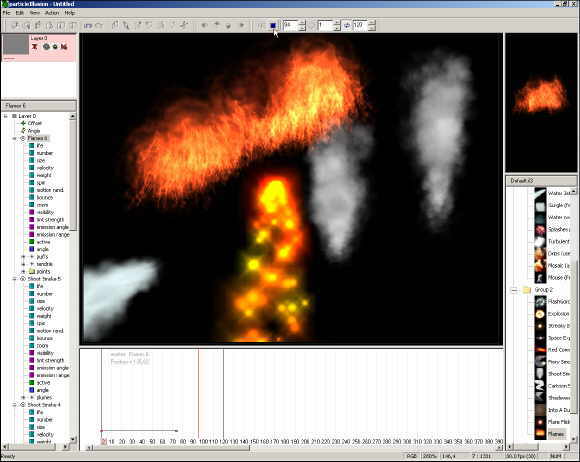The image size is (580, 462).
Task: Click the teal velocity property icon under Flames 6
Action: point(32,168)
